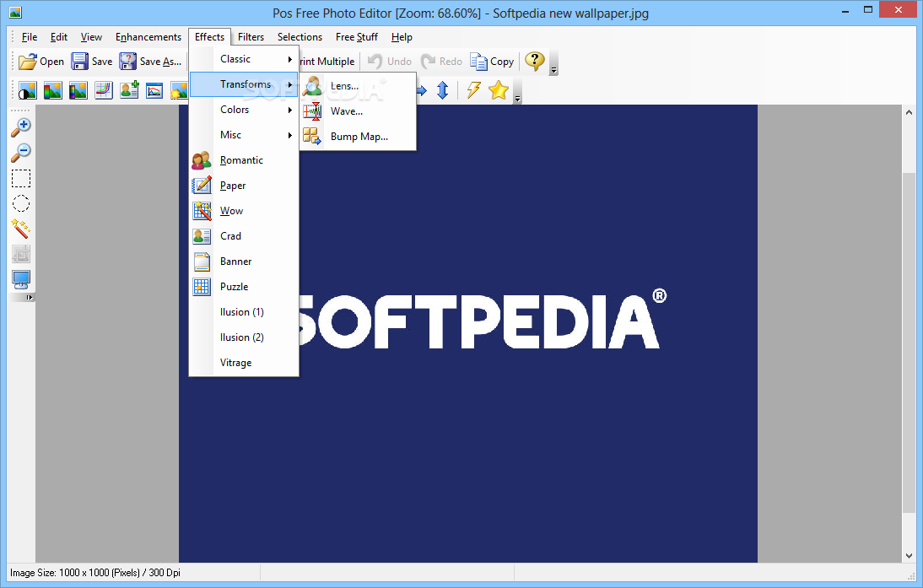Click the Wow effect grid icon

202,211
